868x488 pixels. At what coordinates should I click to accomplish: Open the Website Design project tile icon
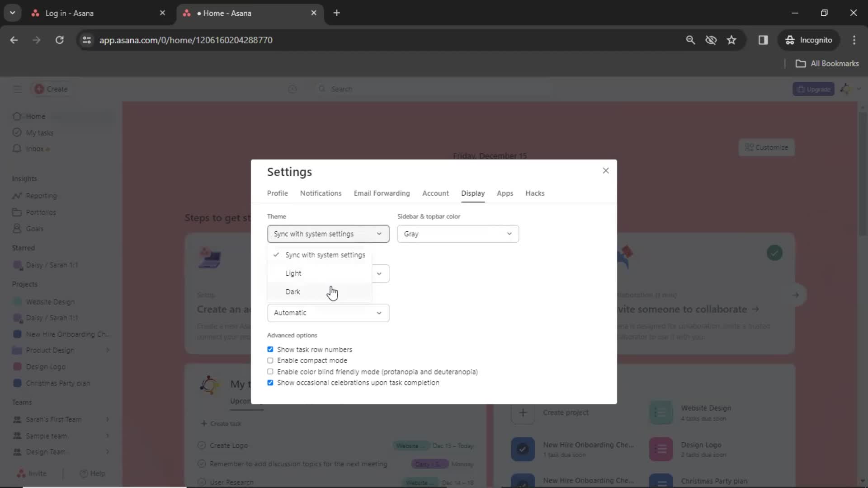pyautogui.click(x=660, y=413)
